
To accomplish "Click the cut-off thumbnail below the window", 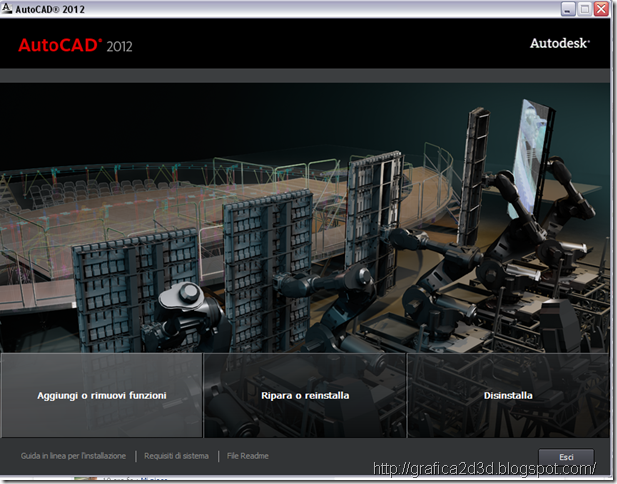I will coord(85,479).
